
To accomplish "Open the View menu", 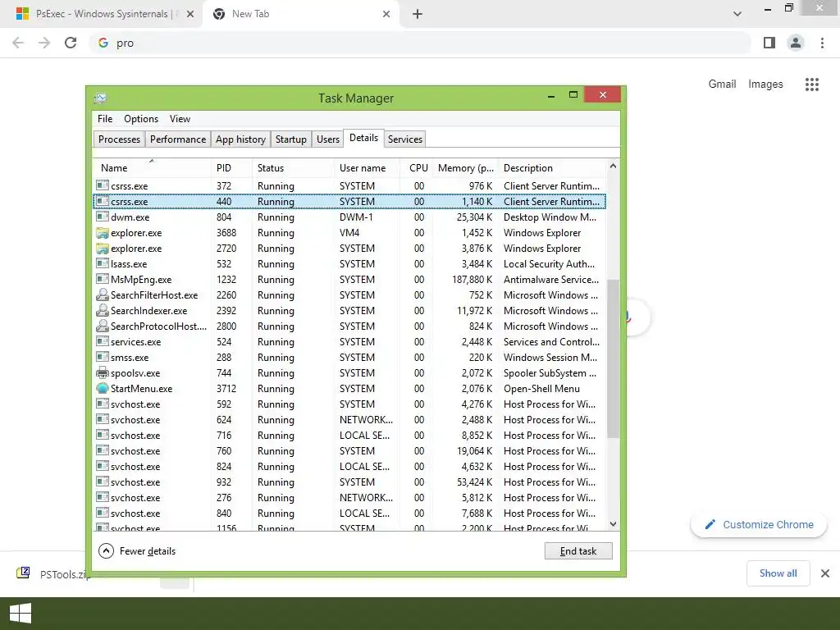I will click(x=180, y=119).
